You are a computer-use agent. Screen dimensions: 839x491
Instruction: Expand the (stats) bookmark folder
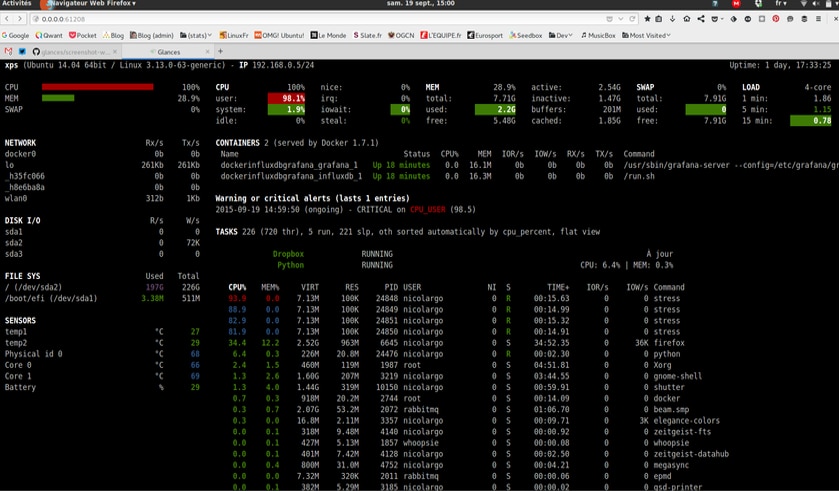196,35
